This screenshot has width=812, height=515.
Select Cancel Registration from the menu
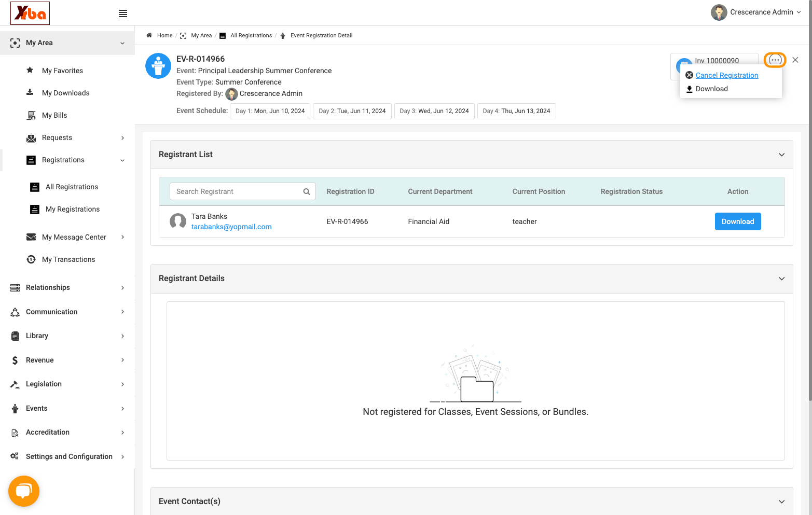tap(727, 75)
